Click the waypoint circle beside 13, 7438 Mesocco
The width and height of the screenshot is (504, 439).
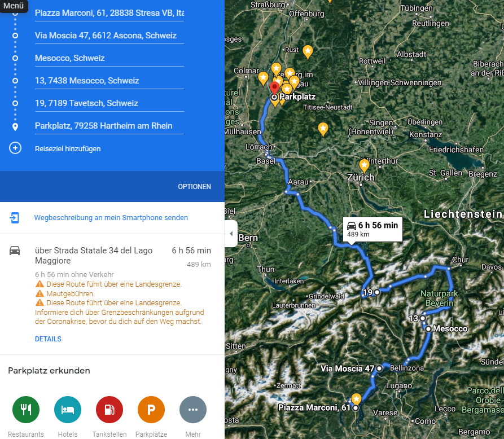[15, 81]
